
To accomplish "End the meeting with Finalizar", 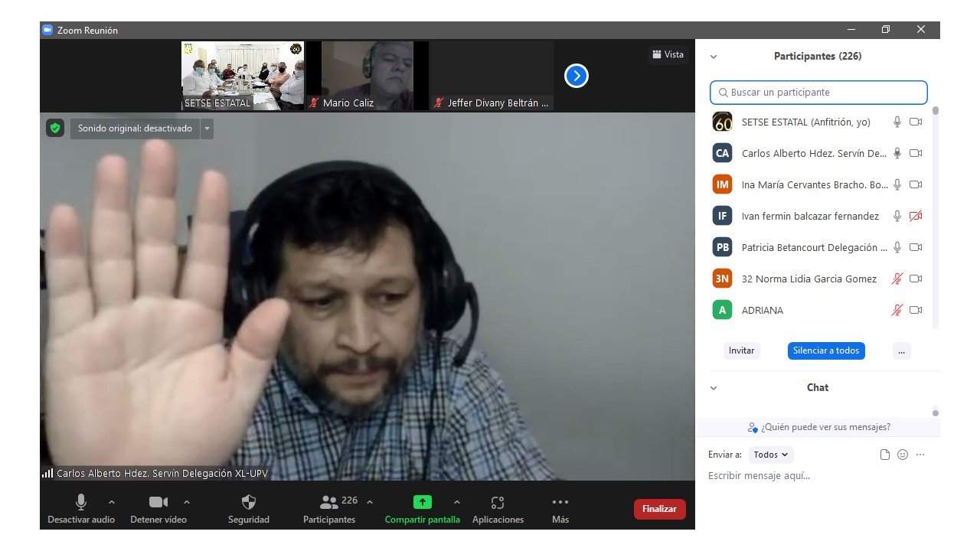I will tap(660, 509).
